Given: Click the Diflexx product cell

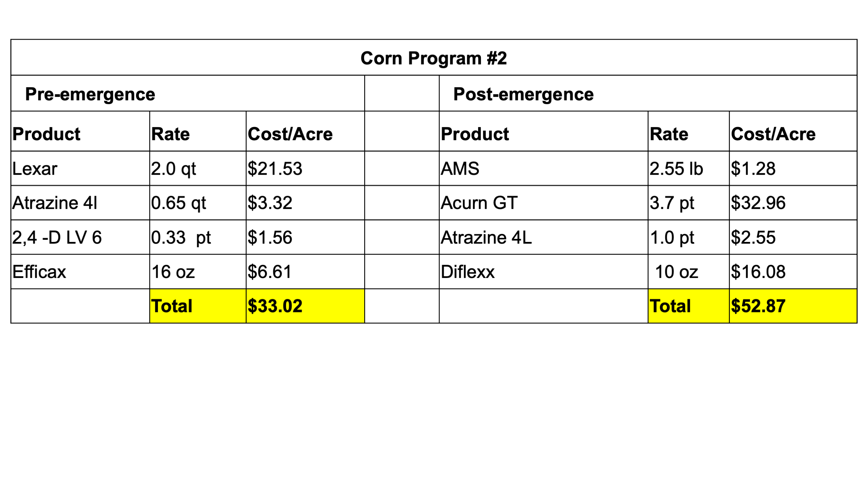Looking at the screenshot, I should (544, 272).
